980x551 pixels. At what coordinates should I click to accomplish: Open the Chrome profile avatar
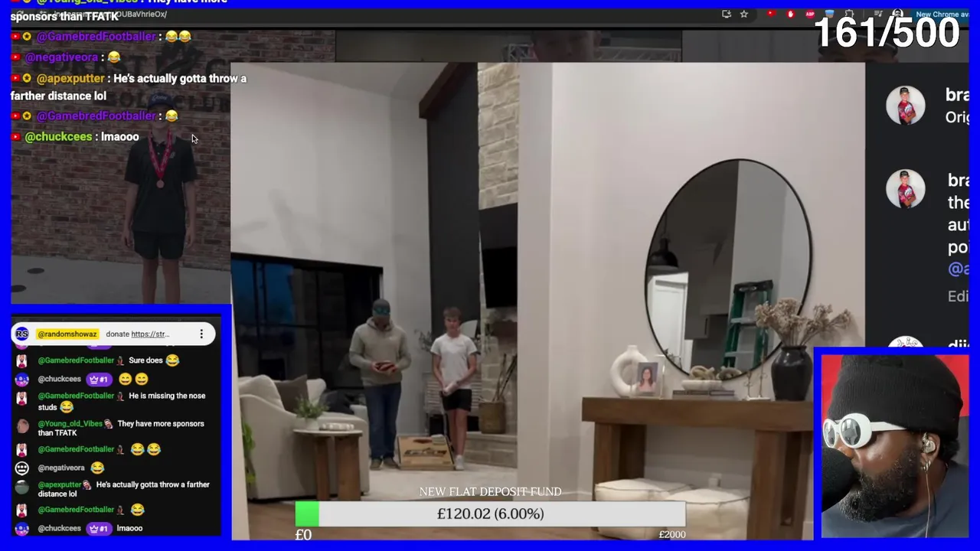pos(897,14)
